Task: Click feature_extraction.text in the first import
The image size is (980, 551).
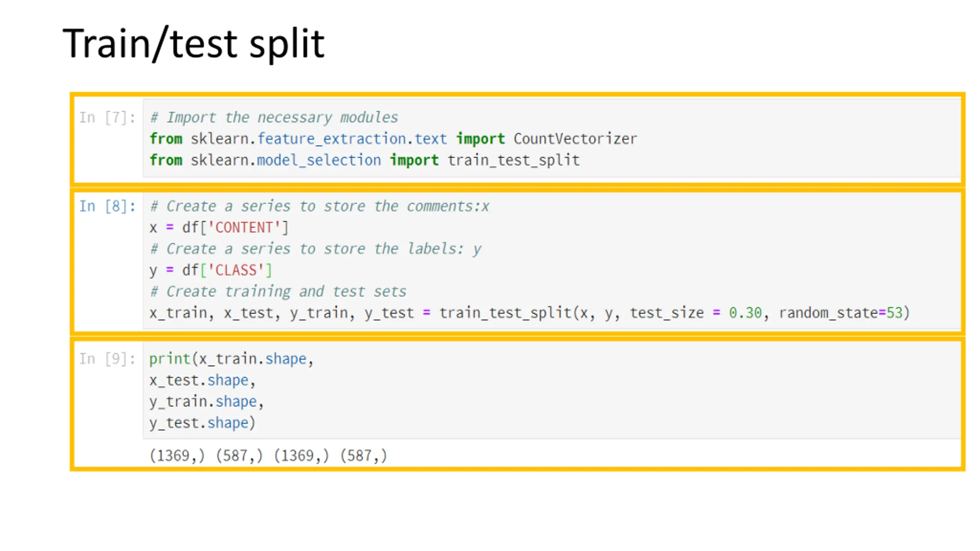Action: [x=352, y=139]
